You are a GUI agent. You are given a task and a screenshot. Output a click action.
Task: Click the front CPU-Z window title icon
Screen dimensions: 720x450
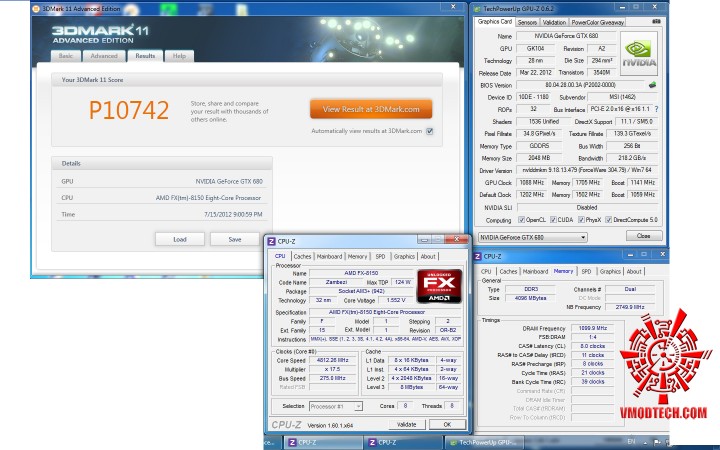coord(271,241)
